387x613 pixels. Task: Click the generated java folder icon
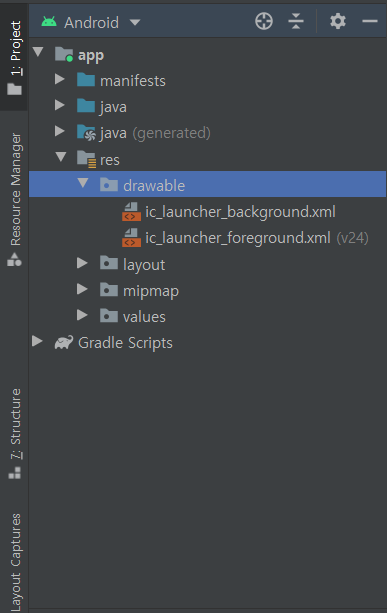(x=86, y=133)
